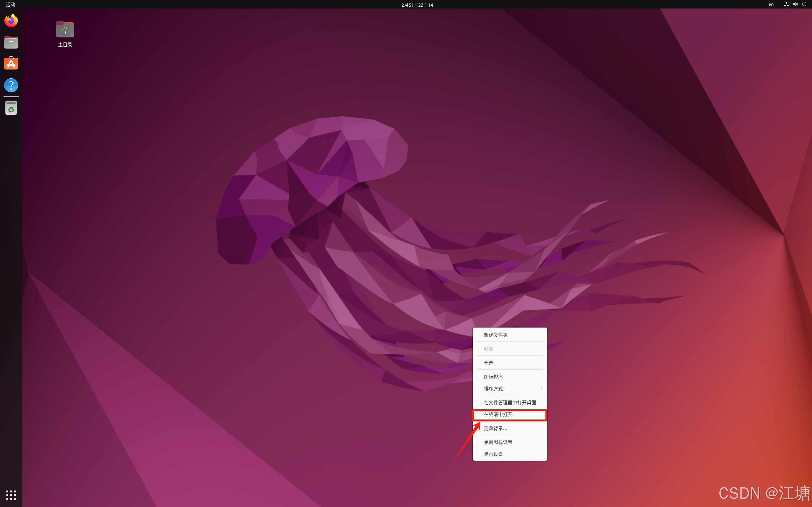
Task: Open the en input source menu
Action: coord(771,5)
